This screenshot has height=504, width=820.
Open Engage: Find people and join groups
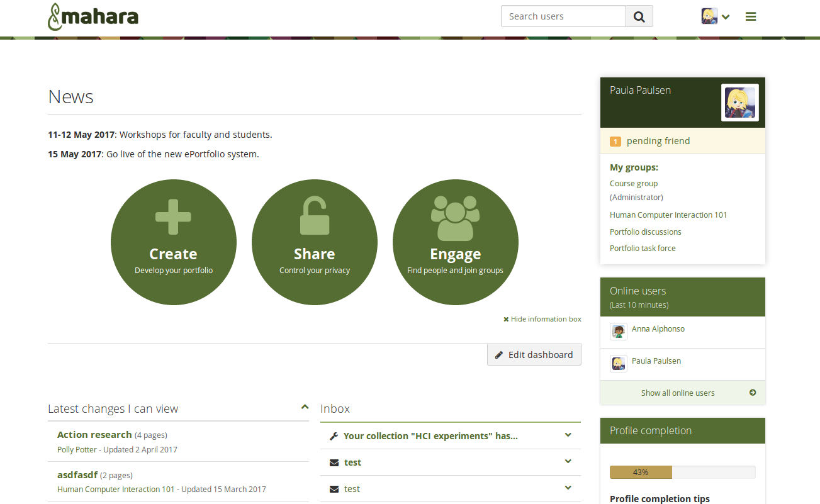pyautogui.click(x=456, y=242)
